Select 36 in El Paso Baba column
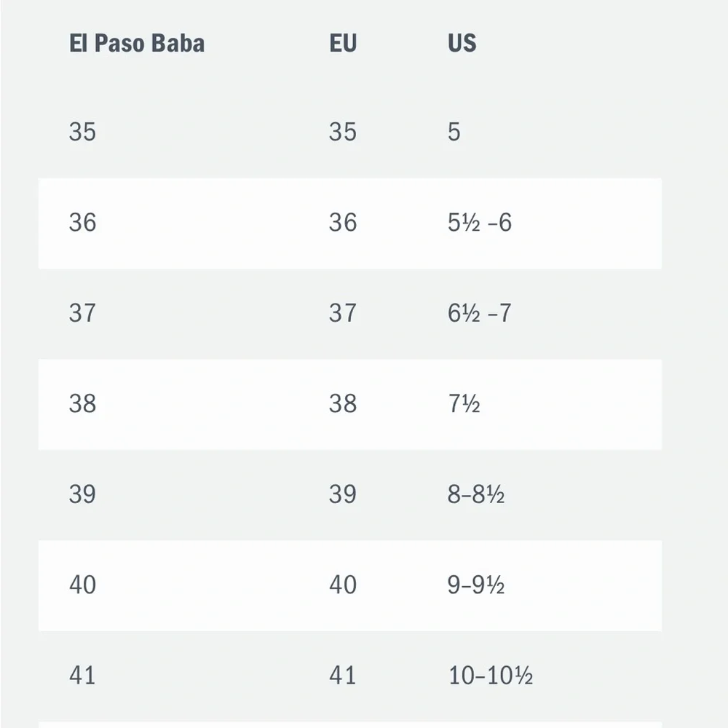The height and width of the screenshot is (728, 728). [x=82, y=223]
